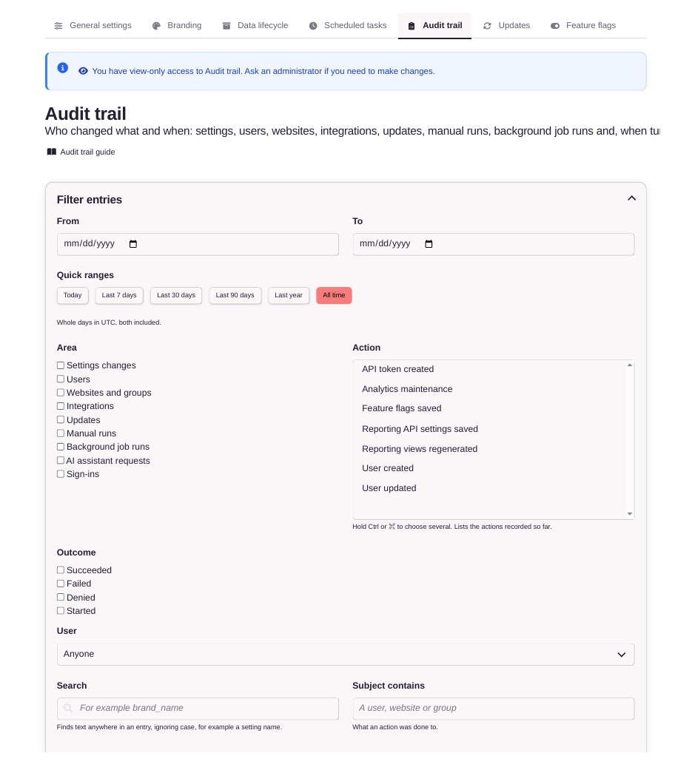Image resolution: width=692 pixels, height=784 pixels.
Task: Check the Integrations checkbox
Action: tap(61, 406)
